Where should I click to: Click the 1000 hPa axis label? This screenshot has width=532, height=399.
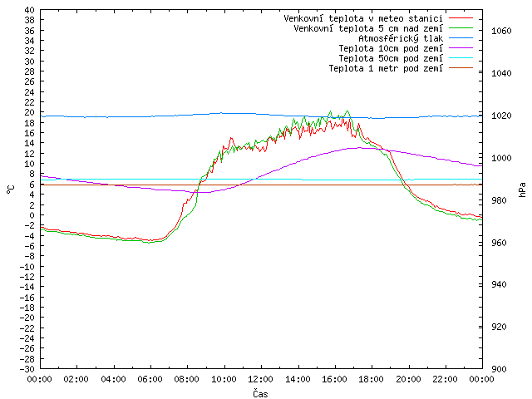coord(501,158)
